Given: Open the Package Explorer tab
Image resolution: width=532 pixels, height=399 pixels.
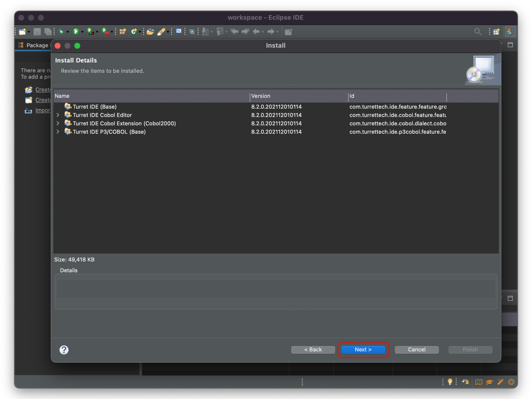Looking at the screenshot, I should [34, 45].
